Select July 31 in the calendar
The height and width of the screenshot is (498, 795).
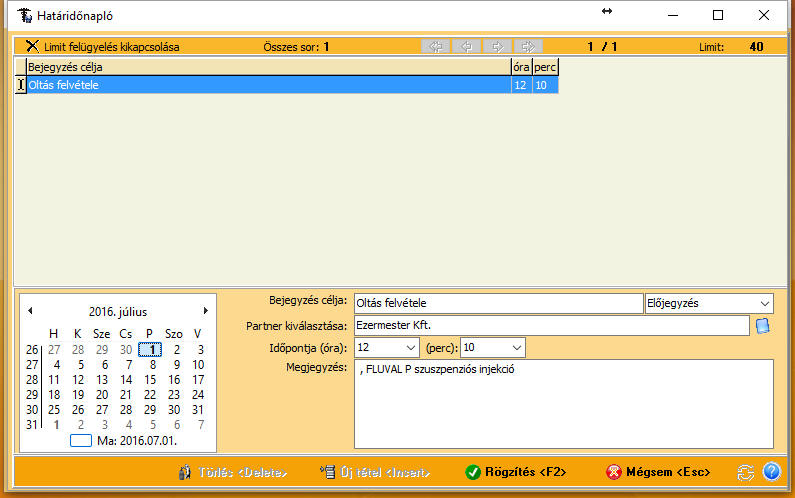tap(198, 410)
